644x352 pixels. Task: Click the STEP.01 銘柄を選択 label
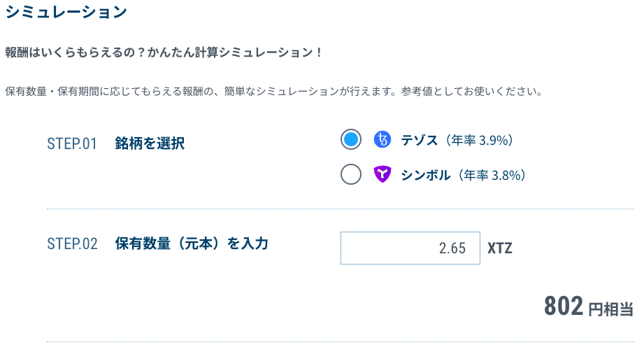116,143
